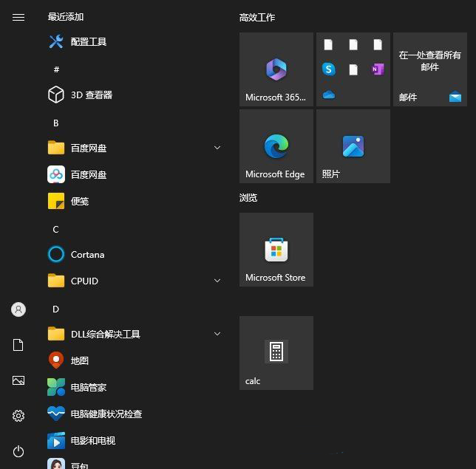
Task: Launch Microsoft Edge tile
Action: (x=276, y=146)
